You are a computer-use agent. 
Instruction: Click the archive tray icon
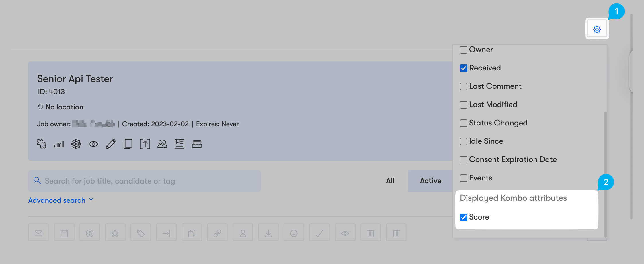[x=197, y=144]
